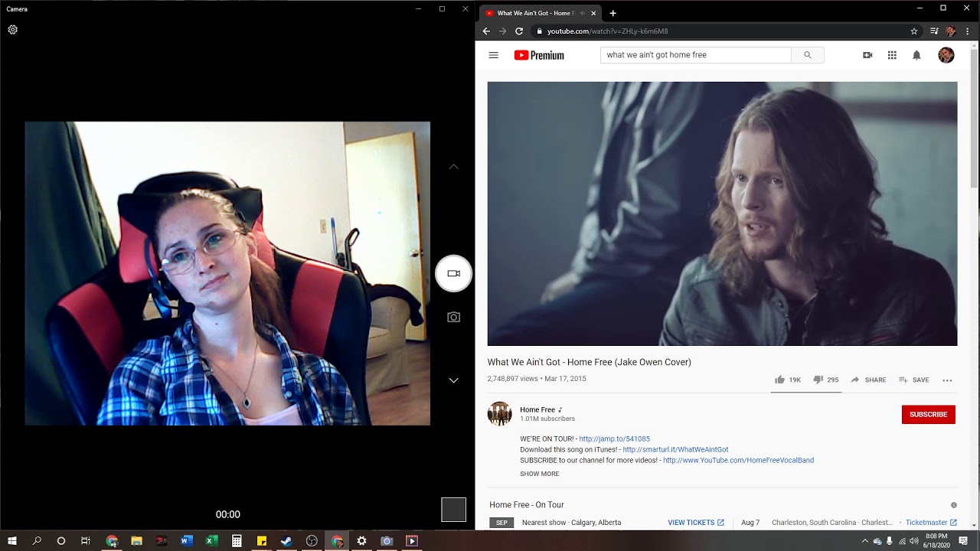
Task: Open the jamp.to/541085 tour link
Action: pos(614,439)
